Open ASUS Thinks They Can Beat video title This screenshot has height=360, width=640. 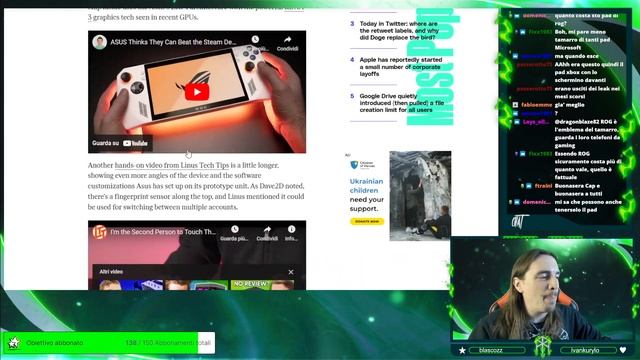click(x=173, y=42)
